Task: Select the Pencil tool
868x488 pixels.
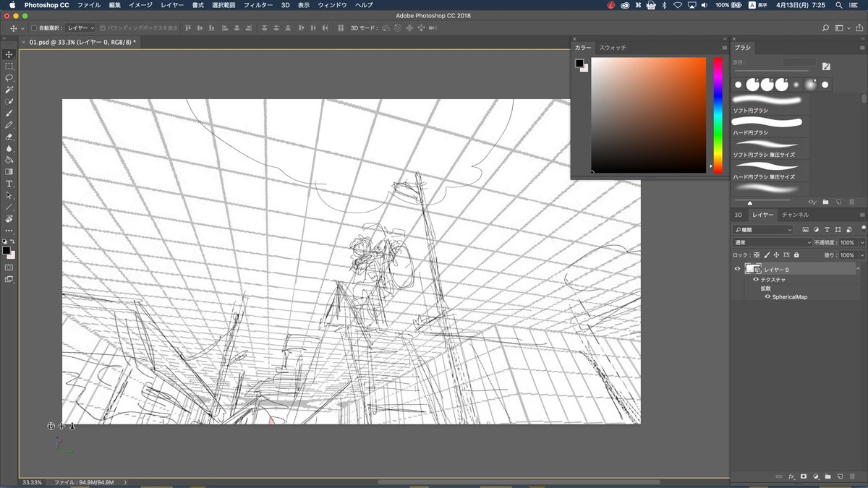Action: pos(9,124)
